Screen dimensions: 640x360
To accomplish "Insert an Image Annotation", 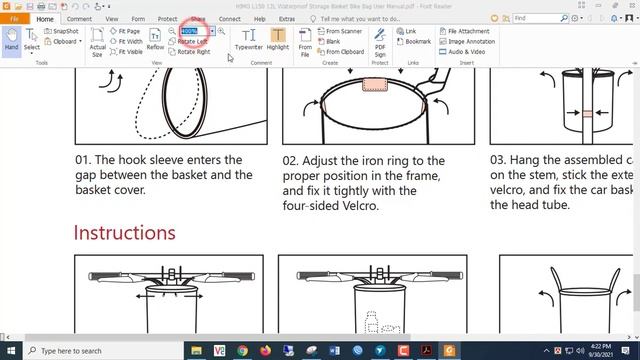I will pyautogui.click(x=467, y=41).
